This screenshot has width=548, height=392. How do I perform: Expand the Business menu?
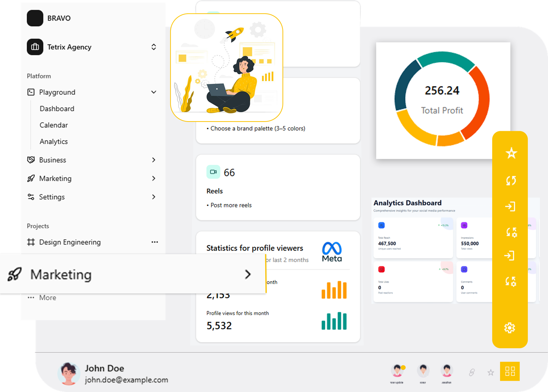pyautogui.click(x=153, y=160)
